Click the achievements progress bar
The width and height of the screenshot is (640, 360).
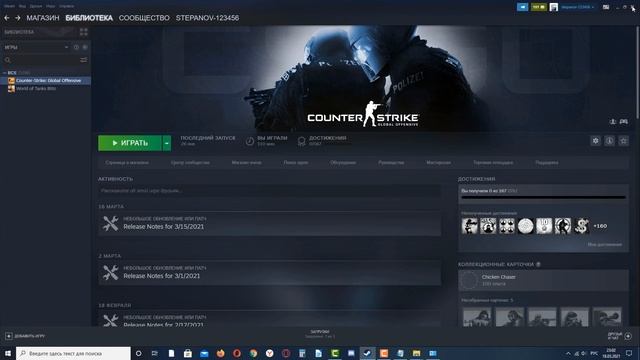coord(543,197)
